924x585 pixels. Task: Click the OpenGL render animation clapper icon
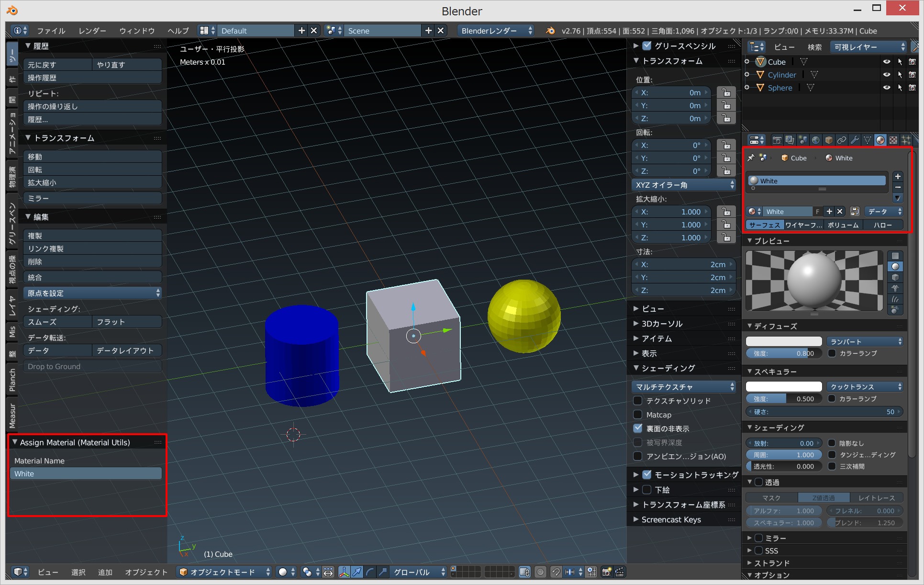tap(620, 572)
